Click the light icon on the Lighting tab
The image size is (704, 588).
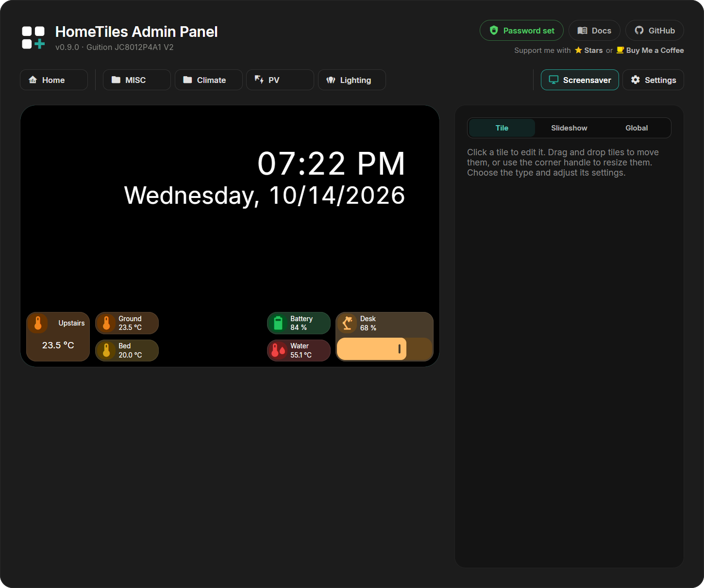click(x=331, y=80)
